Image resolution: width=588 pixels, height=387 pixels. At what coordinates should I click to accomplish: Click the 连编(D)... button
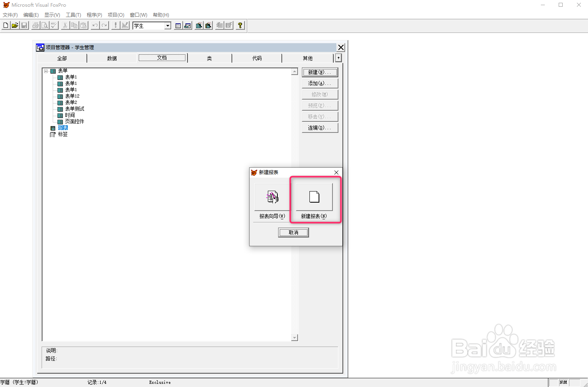point(320,128)
